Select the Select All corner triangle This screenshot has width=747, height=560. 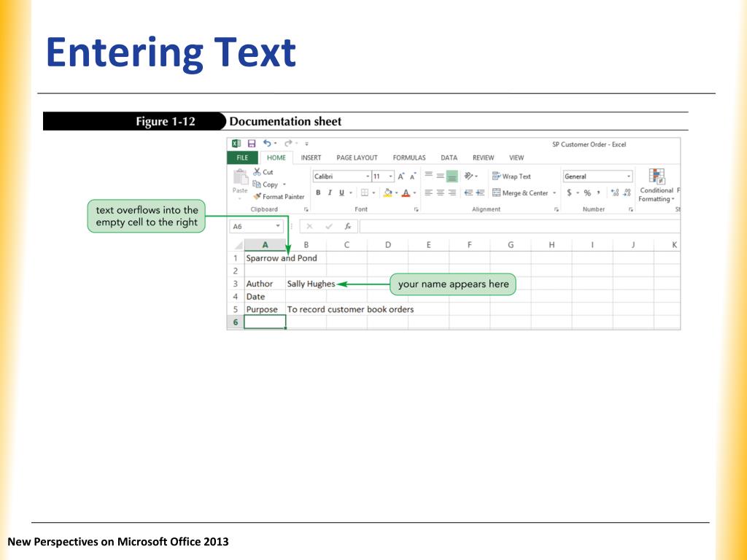click(239, 245)
